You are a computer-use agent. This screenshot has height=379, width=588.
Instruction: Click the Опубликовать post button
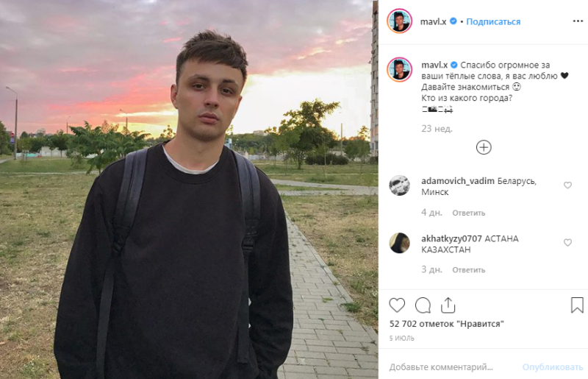click(553, 366)
